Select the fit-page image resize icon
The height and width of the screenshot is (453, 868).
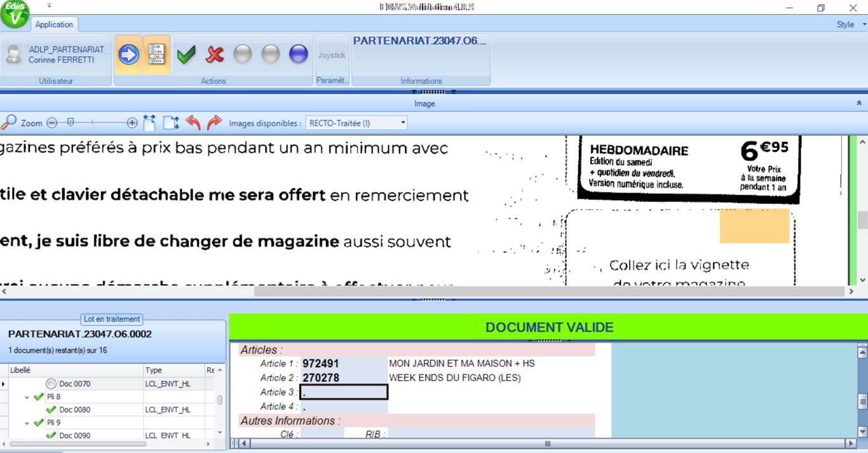click(x=170, y=122)
